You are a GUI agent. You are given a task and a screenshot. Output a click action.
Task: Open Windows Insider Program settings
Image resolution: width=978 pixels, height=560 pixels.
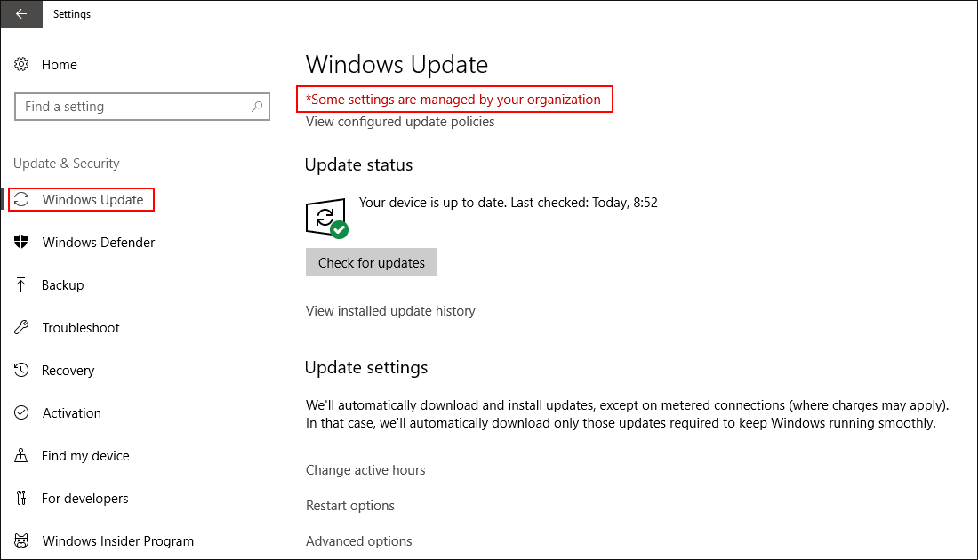[118, 541]
